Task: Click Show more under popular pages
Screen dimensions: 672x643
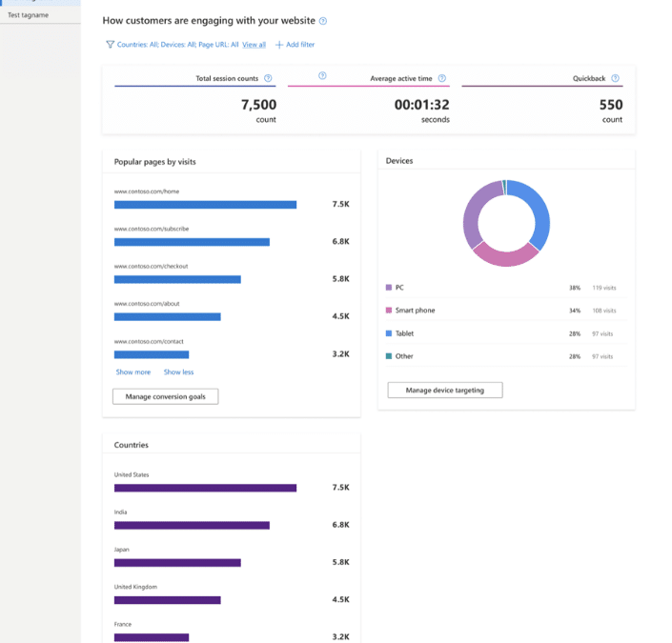Action: tap(133, 372)
